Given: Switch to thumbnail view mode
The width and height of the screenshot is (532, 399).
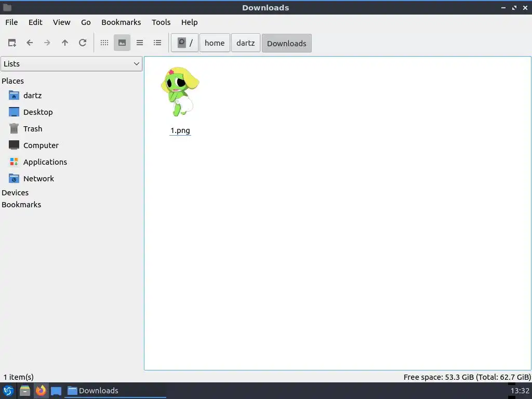Looking at the screenshot, I should point(122,43).
